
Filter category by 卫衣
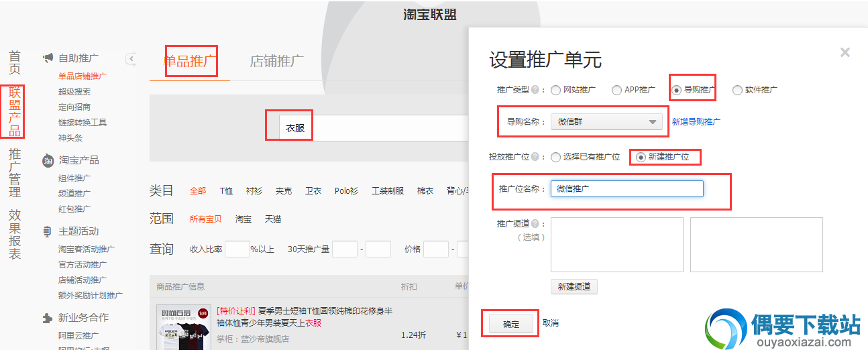pyautogui.click(x=313, y=191)
